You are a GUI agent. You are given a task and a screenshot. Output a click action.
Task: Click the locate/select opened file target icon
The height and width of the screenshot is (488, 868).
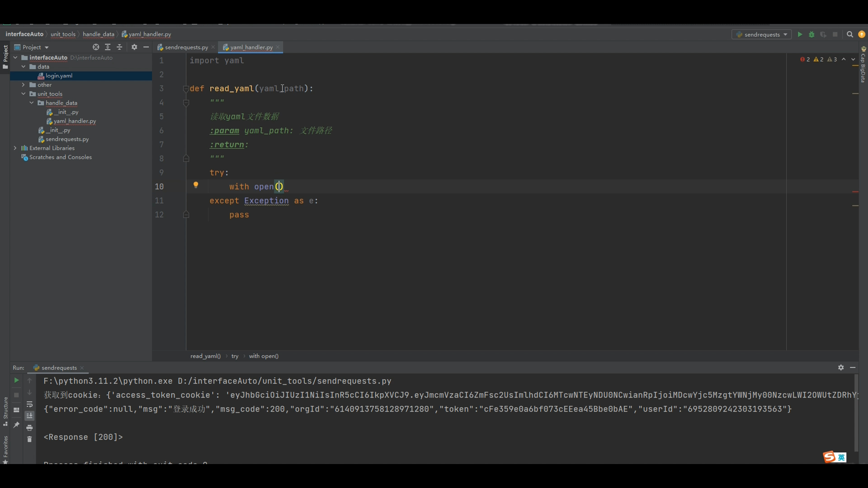click(96, 47)
